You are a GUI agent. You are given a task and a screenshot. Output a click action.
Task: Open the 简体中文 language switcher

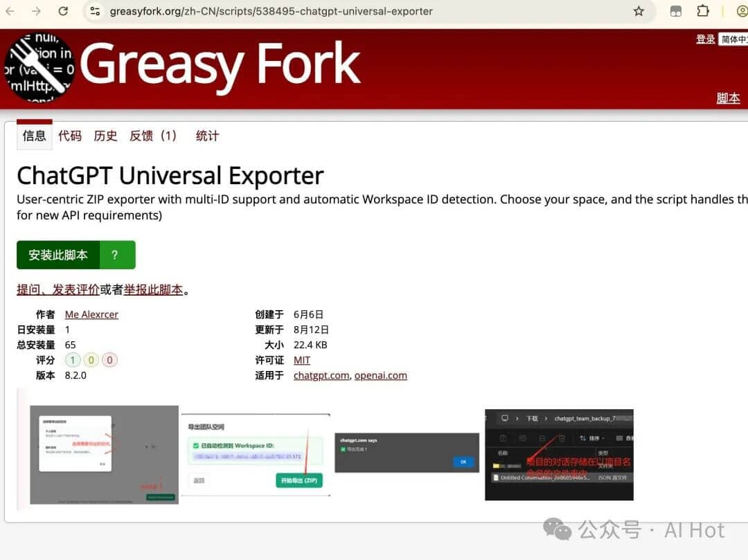[734, 39]
